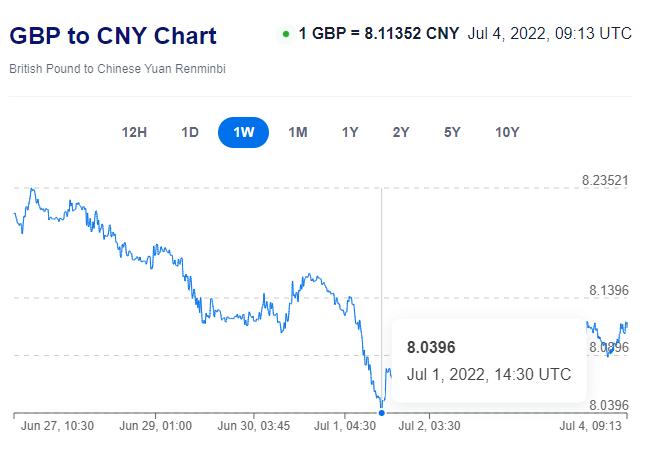
Task: Click the Jul 1, 04:30 axis label
Action: pyautogui.click(x=345, y=426)
